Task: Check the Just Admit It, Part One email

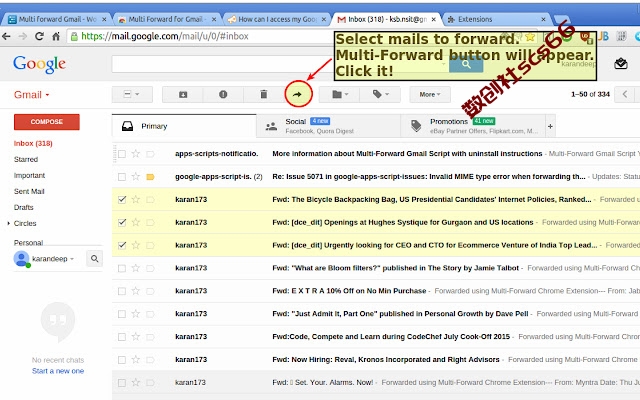Action: pos(122,314)
